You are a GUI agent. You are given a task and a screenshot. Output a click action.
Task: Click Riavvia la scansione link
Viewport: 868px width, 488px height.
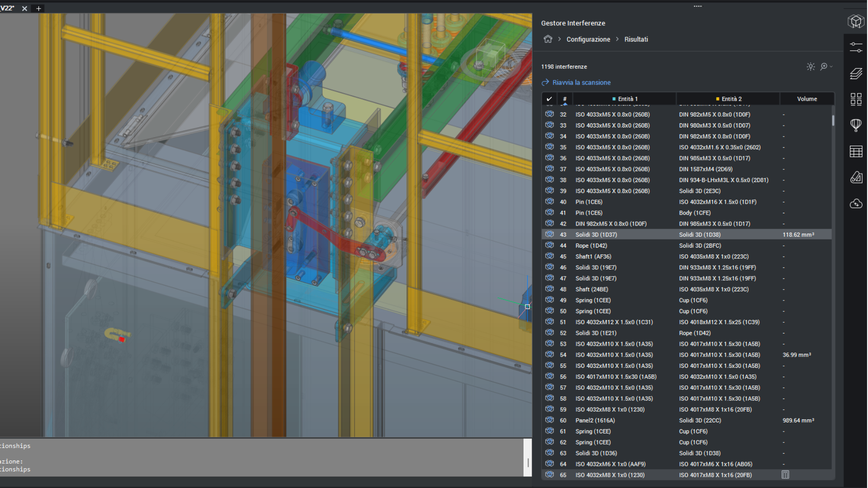pos(581,83)
